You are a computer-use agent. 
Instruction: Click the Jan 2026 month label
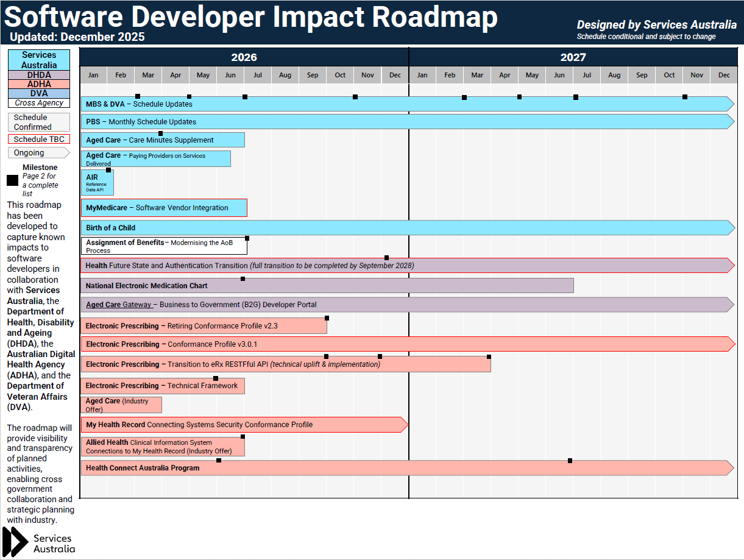[x=93, y=75]
